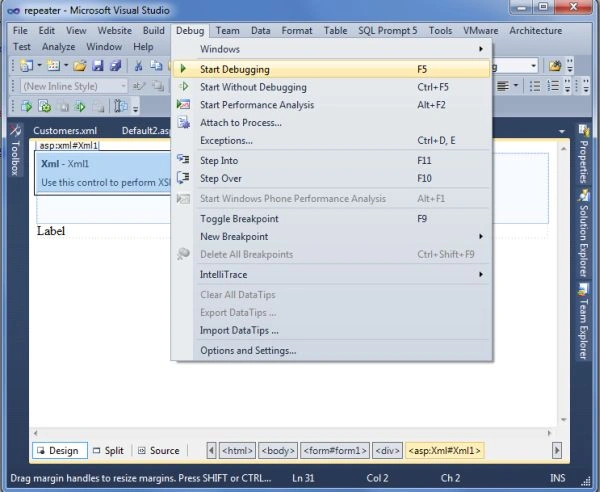Click the vertical scrollbar down arrow
The height and width of the screenshot is (492, 600).
(x=564, y=419)
